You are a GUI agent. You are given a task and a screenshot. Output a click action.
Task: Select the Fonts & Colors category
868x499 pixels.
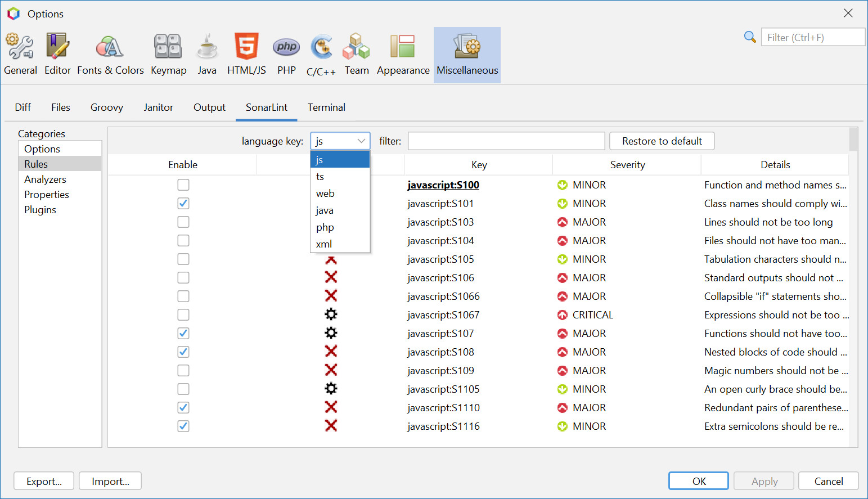click(110, 55)
